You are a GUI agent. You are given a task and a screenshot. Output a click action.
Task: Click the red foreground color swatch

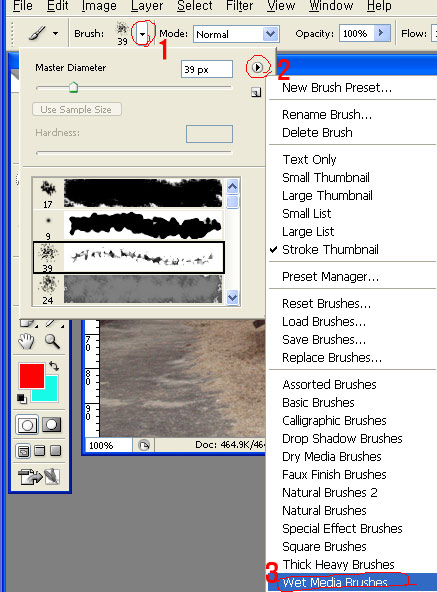(x=32, y=376)
